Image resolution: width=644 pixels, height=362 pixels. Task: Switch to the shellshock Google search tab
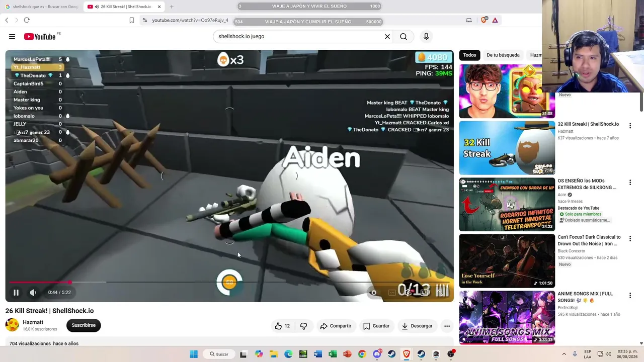[x=41, y=7]
